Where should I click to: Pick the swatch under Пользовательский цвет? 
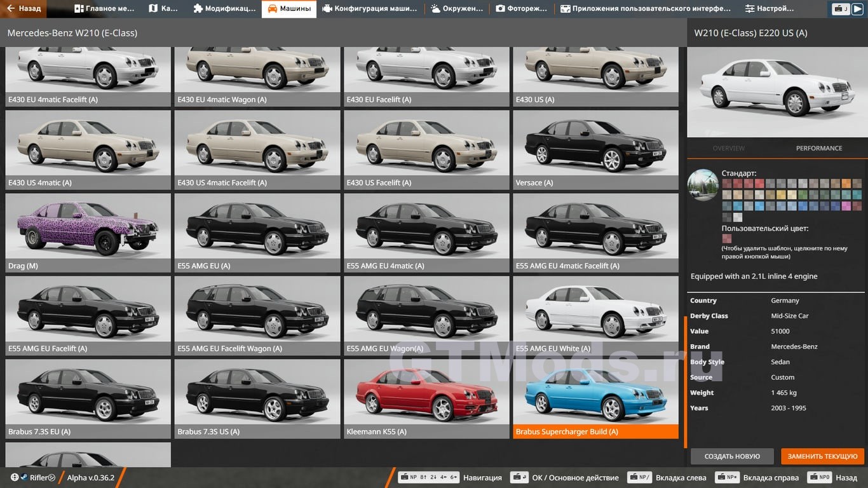coord(727,239)
